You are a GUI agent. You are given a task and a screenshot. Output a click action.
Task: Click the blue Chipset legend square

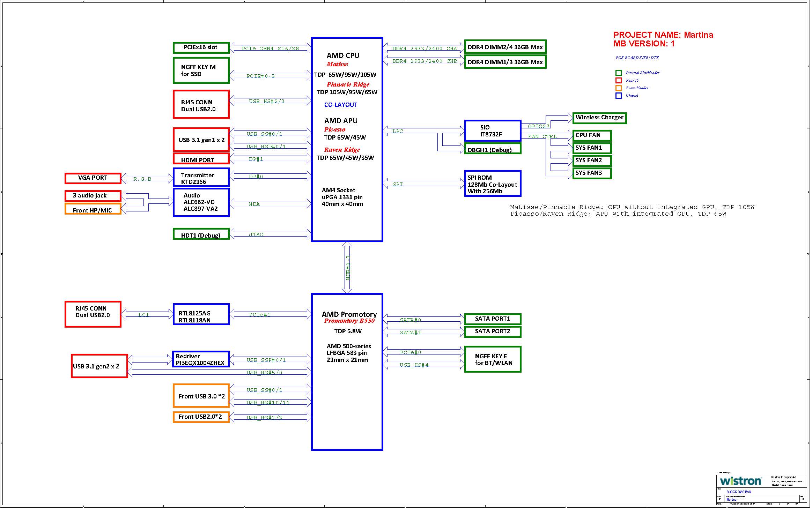618,96
